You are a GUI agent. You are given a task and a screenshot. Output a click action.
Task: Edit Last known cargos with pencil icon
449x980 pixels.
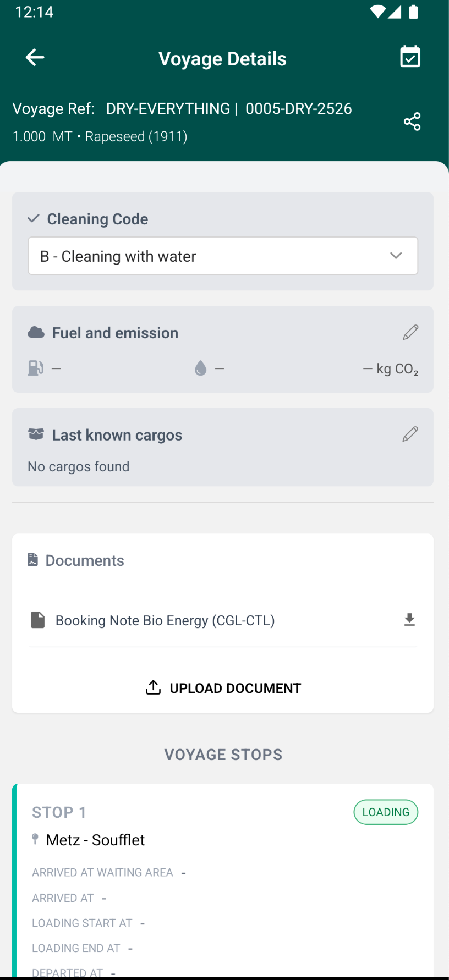click(410, 434)
